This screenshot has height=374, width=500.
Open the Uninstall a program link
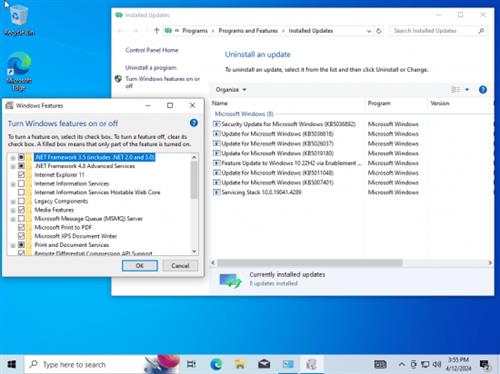pyautogui.click(x=151, y=68)
